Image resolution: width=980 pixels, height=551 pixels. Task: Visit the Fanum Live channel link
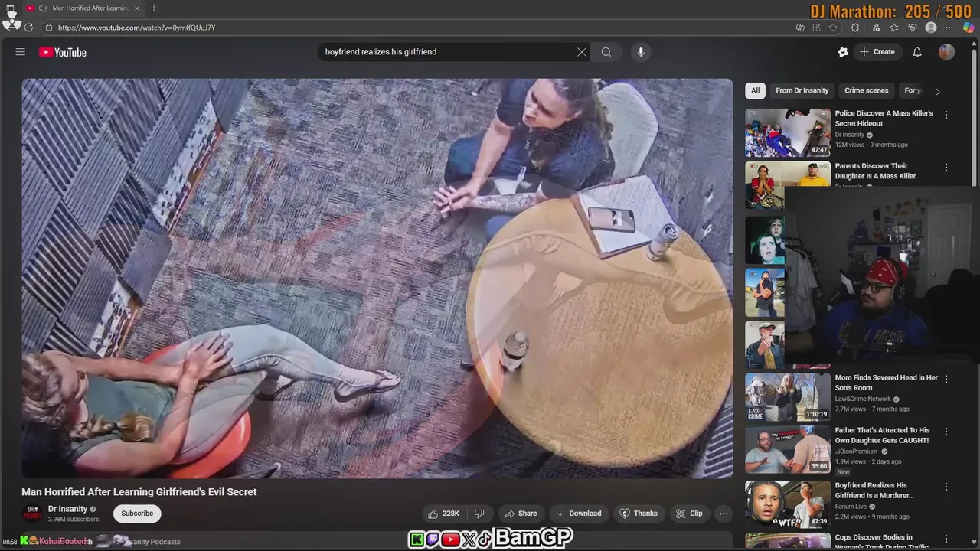(x=851, y=507)
